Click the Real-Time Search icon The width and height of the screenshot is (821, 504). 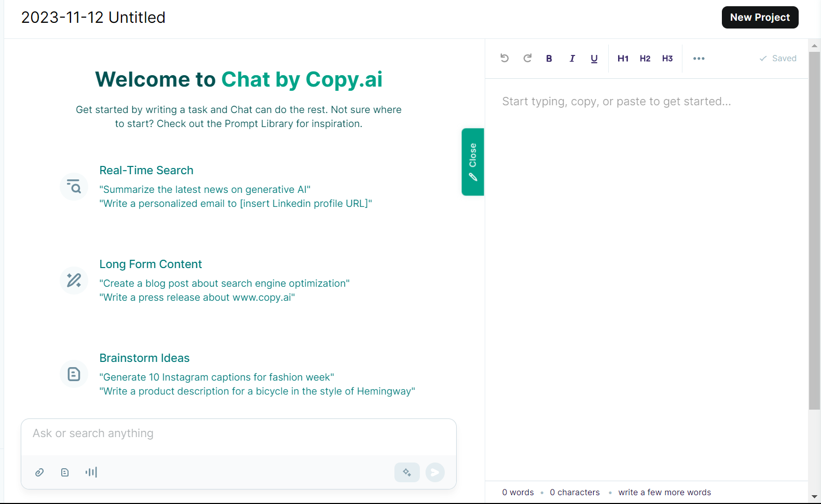[x=74, y=187]
